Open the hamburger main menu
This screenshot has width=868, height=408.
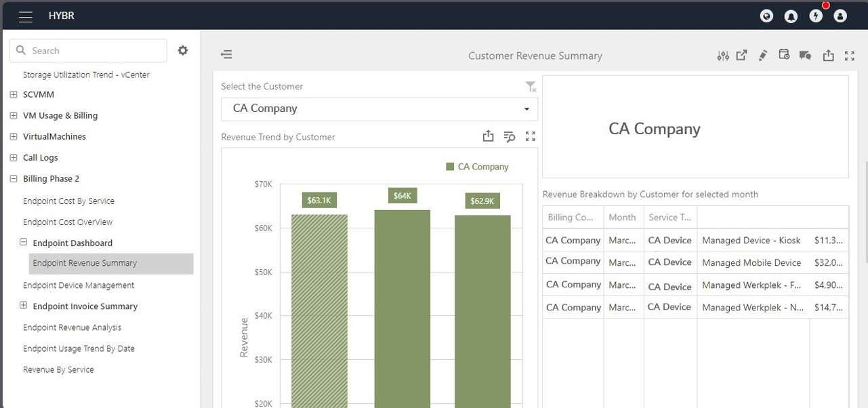point(26,17)
